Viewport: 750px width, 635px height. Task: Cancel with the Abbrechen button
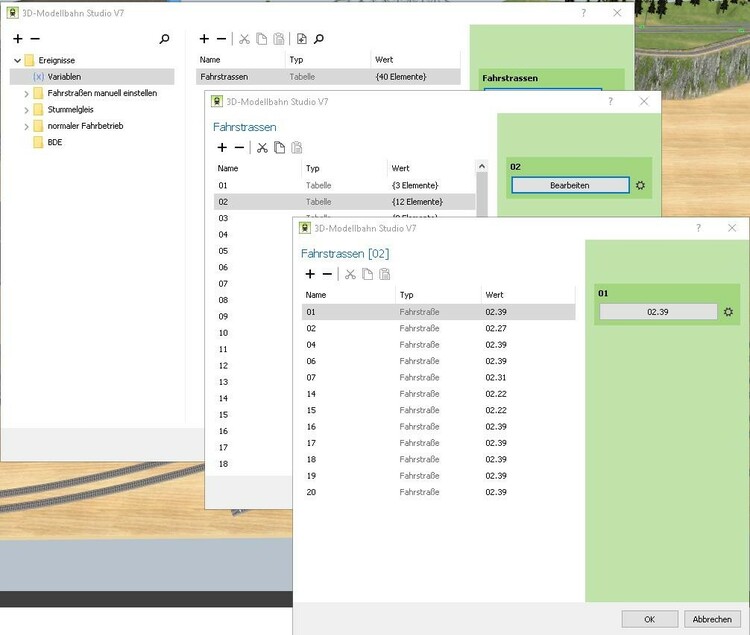pos(712,619)
